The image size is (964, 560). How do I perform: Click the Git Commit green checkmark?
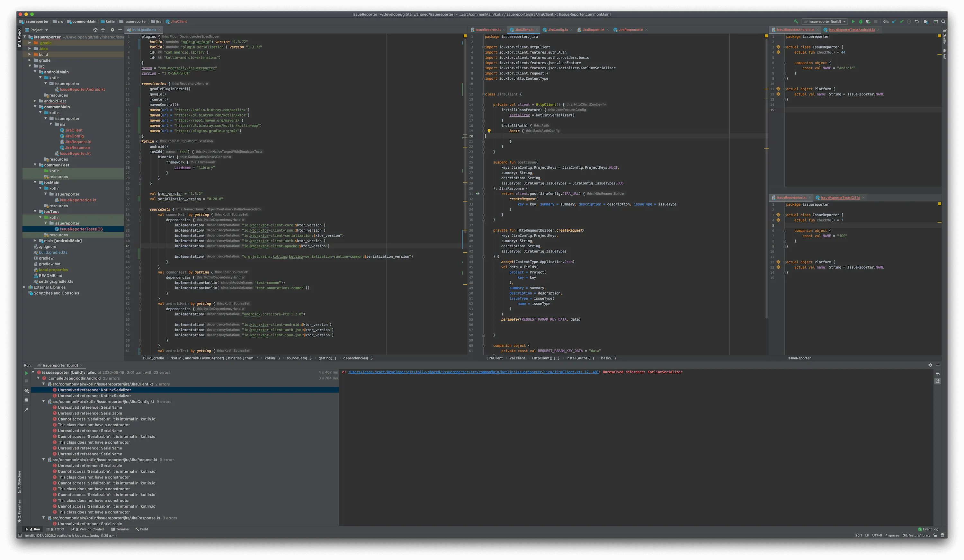pos(902,22)
